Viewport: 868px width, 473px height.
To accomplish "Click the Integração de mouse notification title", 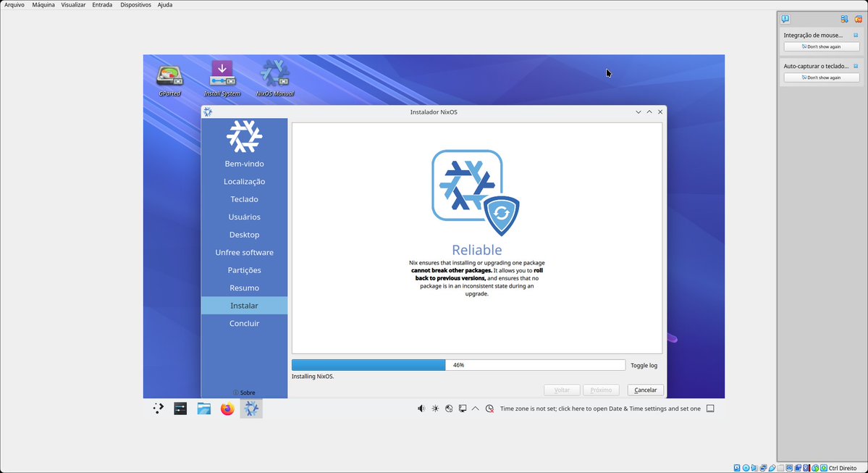I will pos(813,35).
